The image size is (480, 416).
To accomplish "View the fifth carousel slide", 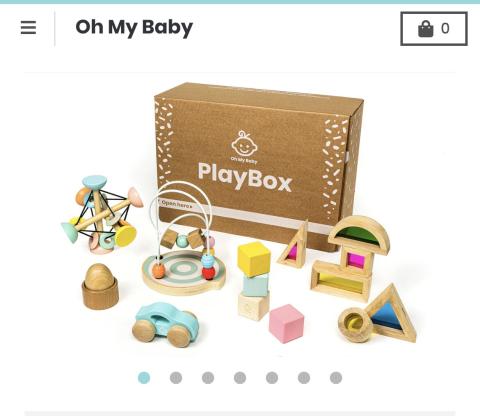I will (272, 378).
